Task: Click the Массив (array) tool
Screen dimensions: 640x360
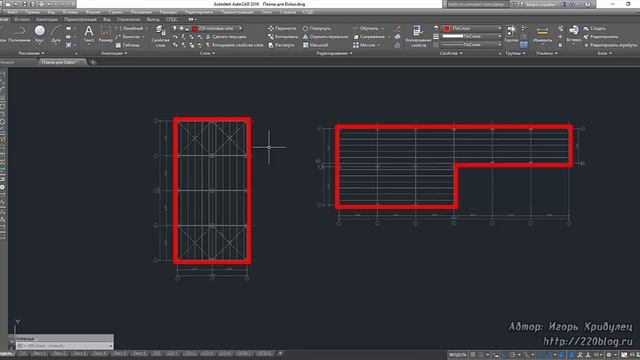Action: [364, 45]
